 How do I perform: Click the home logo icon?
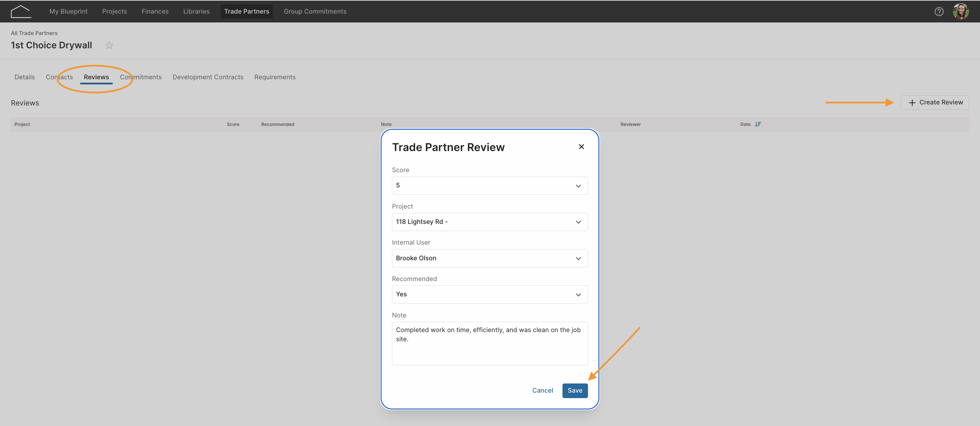click(x=20, y=12)
